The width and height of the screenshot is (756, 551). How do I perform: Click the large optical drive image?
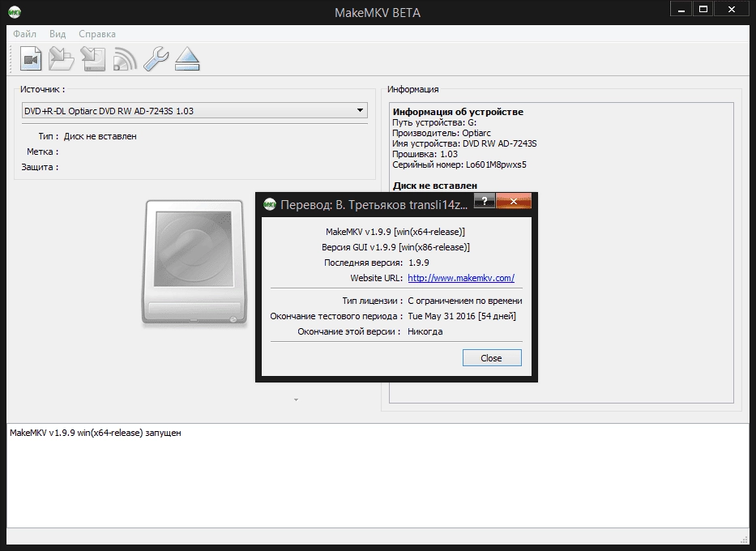(194, 262)
